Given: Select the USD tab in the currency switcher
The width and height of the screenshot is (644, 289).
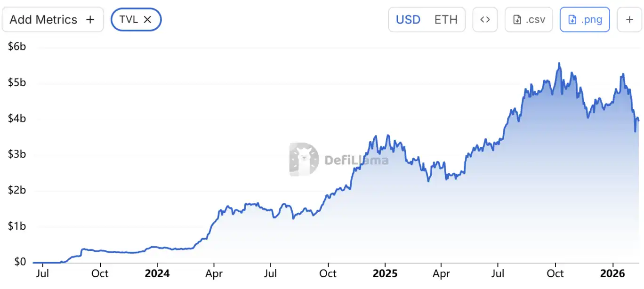Looking at the screenshot, I should coord(408,19).
